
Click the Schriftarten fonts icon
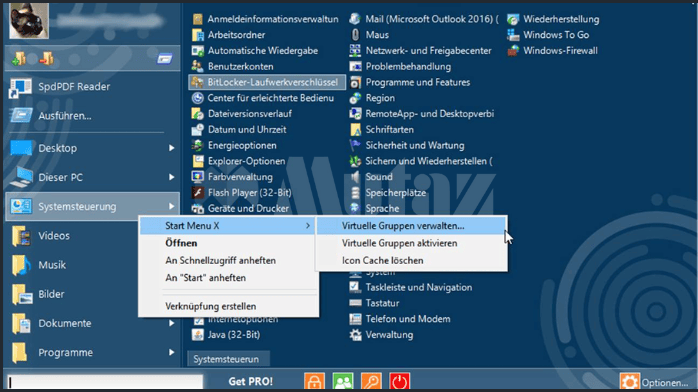tap(355, 129)
